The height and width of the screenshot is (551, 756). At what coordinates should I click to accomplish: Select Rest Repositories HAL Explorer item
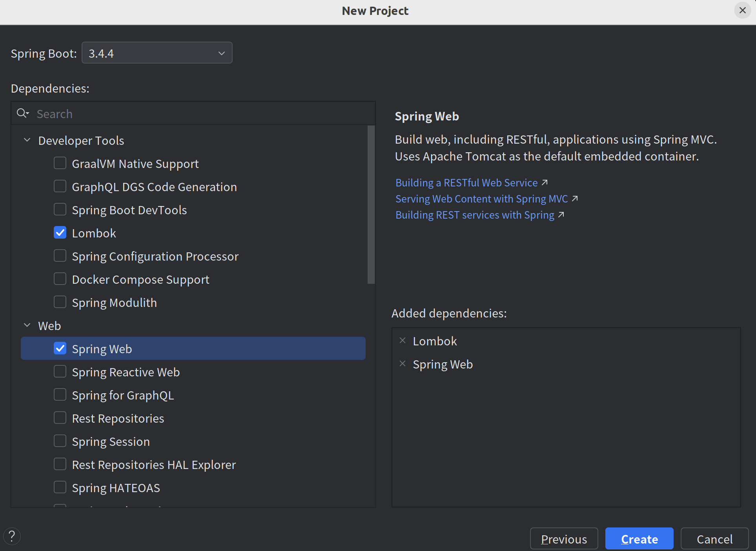tap(154, 465)
